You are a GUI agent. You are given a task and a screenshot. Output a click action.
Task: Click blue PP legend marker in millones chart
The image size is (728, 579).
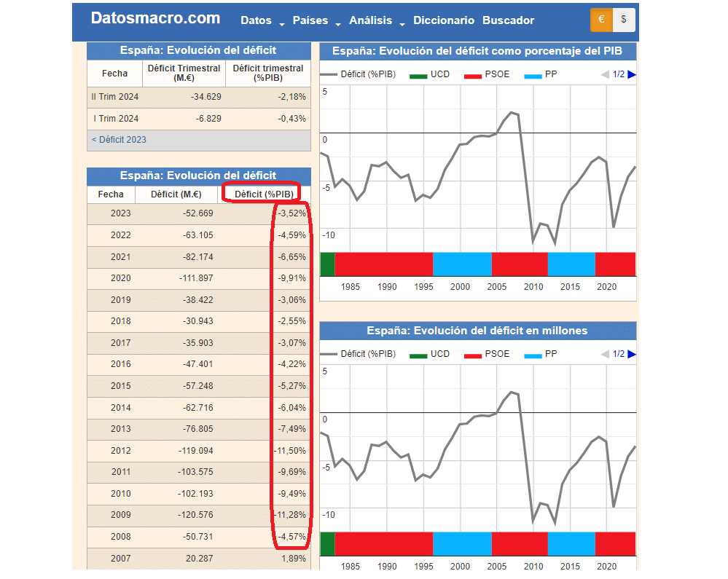(x=533, y=355)
